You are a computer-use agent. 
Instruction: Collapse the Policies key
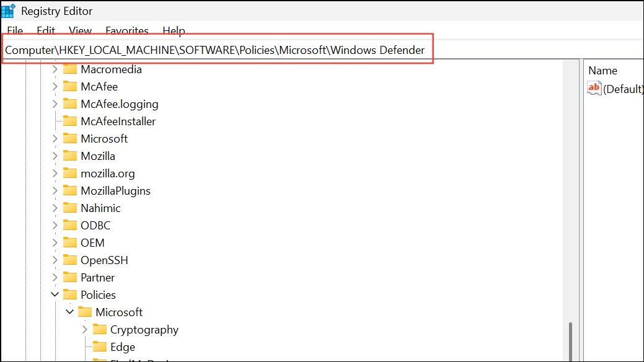pyautogui.click(x=55, y=294)
